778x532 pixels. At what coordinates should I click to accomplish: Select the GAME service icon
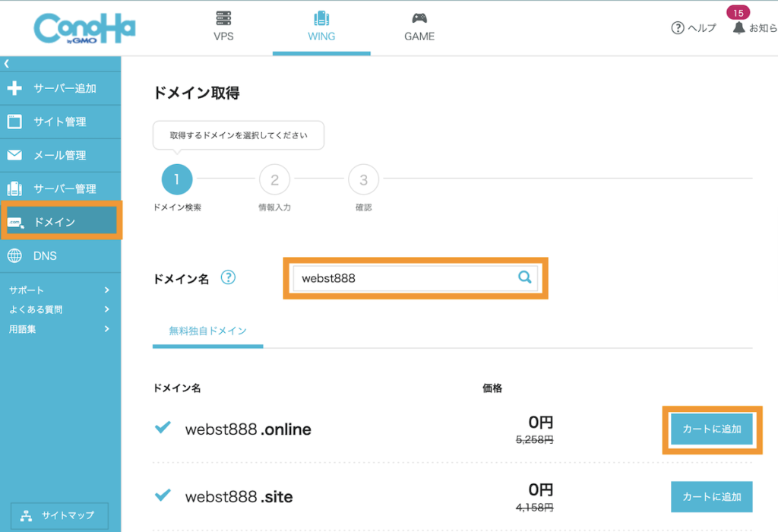(419, 23)
